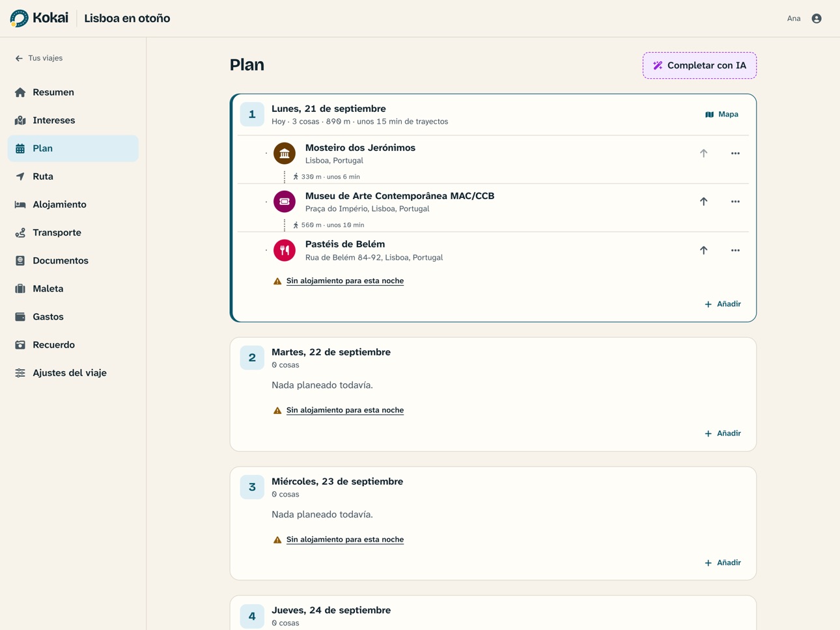Viewport: 840px width, 630px height.
Task: Move Museu de Arte Contemporânea up
Action: [703, 202]
